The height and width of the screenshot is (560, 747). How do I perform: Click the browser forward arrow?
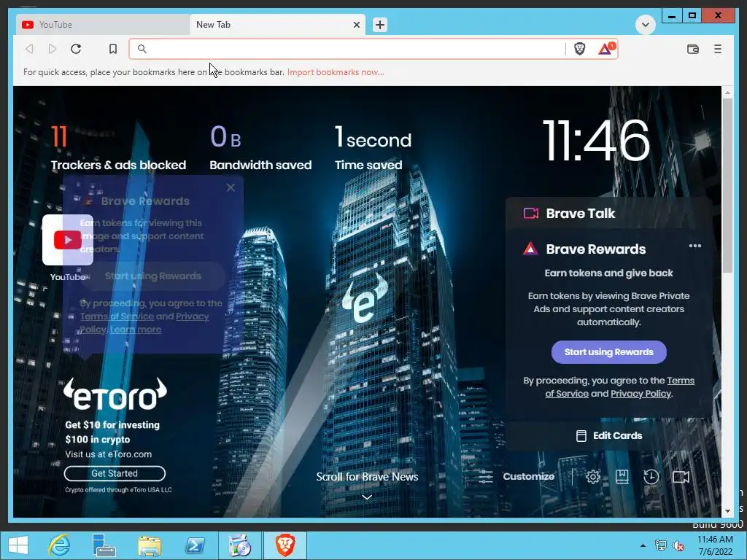(53, 49)
